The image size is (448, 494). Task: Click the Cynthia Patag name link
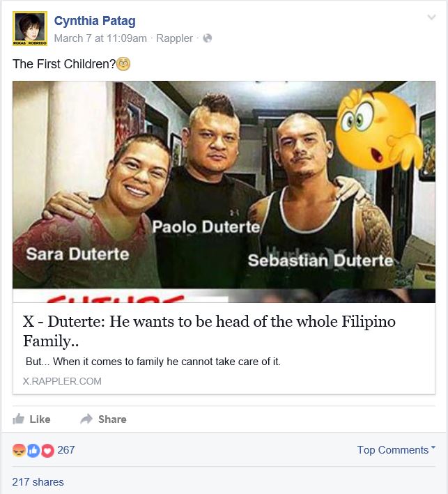pyautogui.click(x=95, y=21)
